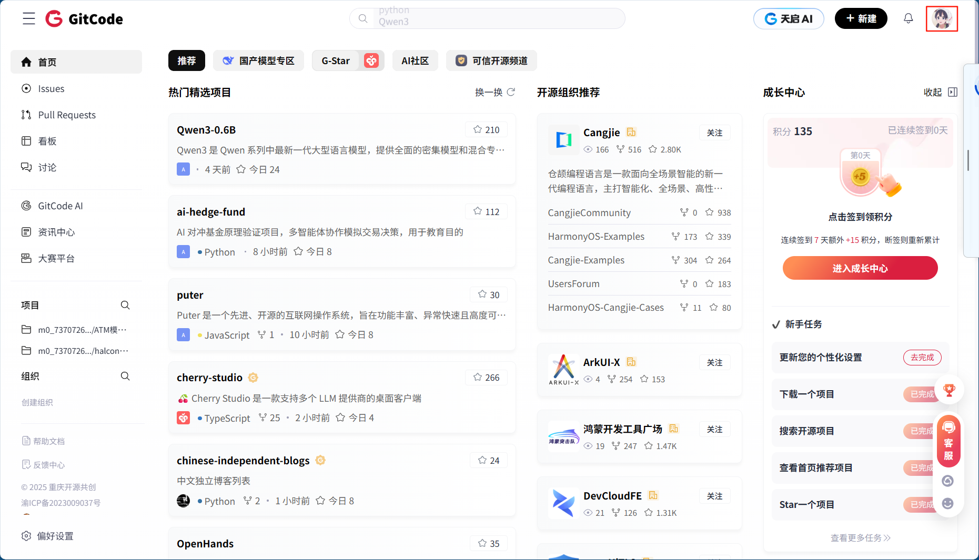Screen dimensions: 979x560
Task: Click the Cangjie organization logo
Action: pyautogui.click(x=563, y=139)
